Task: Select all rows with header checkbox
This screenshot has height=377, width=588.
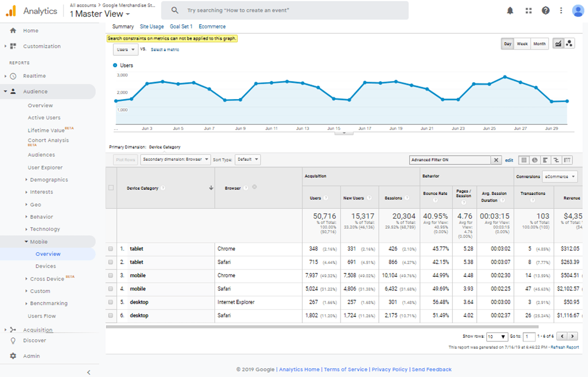Action: (111, 188)
